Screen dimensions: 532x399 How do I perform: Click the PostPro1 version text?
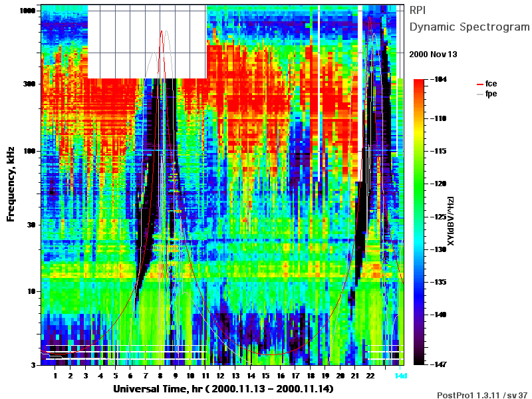(x=482, y=395)
